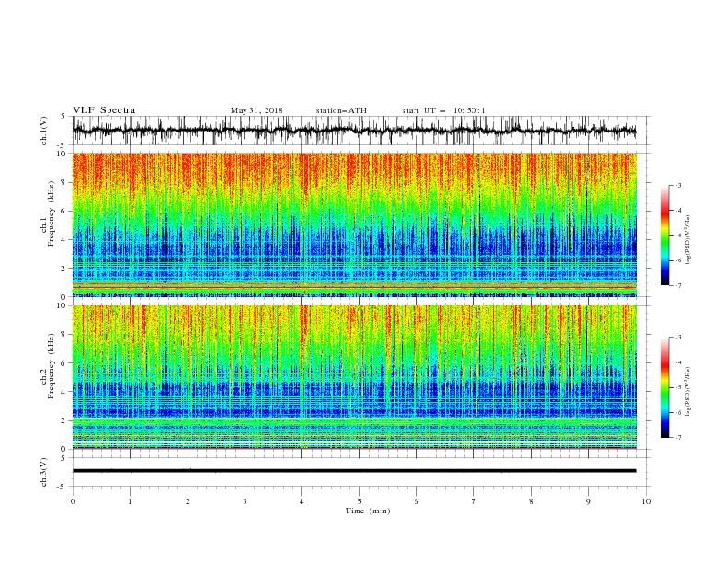This screenshot has height=563, width=728.
Task: Click tick label "0" on the time axis
Action: click(73, 501)
